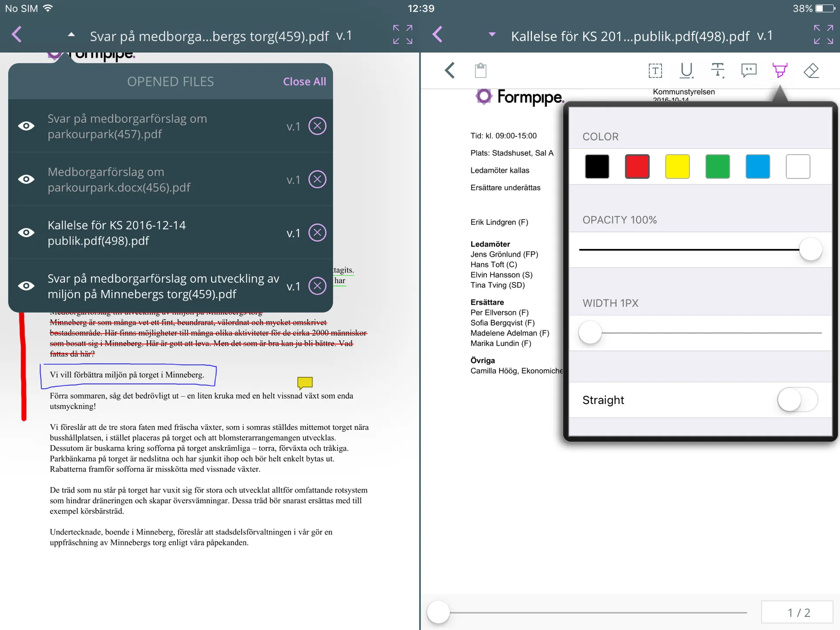840x630 pixels.
Task: Select the underline annotation tool
Action: [686, 70]
